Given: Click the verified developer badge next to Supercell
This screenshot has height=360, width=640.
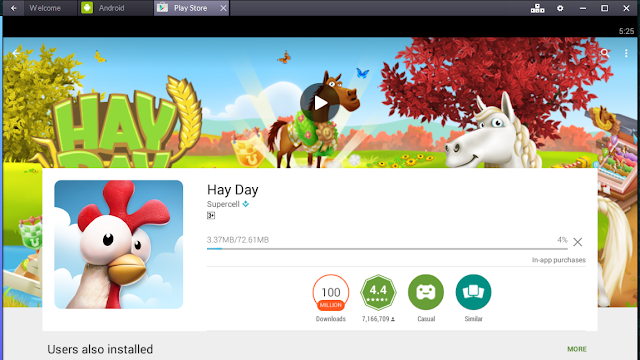Looking at the screenshot, I should (x=246, y=204).
